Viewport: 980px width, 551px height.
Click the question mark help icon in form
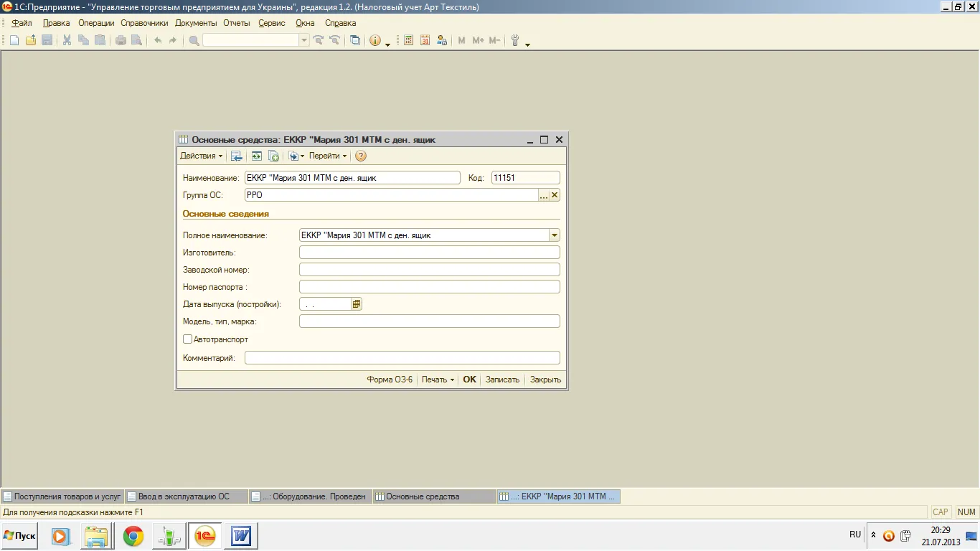pyautogui.click(x=361, y=156)
